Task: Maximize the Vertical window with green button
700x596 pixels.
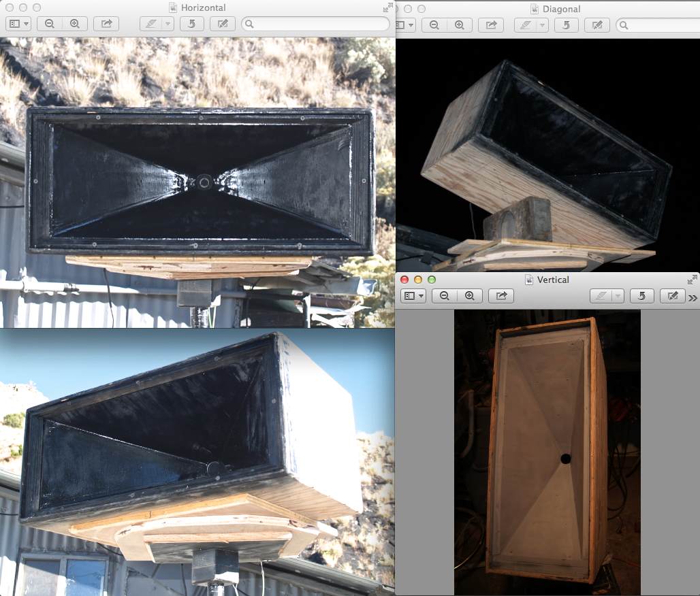Action: pyautogui.click(x=431, y=280)
